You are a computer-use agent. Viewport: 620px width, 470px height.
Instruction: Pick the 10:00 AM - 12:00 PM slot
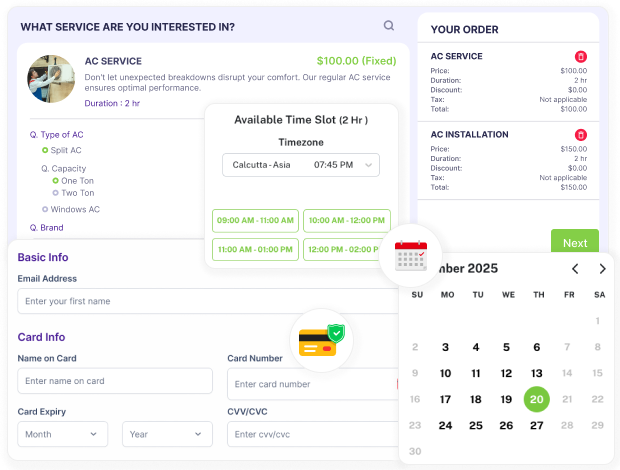coord(347,221)
